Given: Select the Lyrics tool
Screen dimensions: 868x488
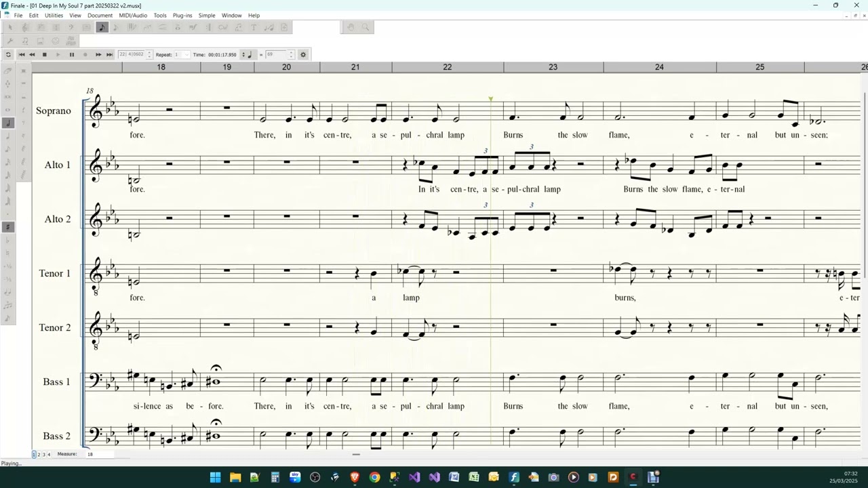Looking at the screenshot, I should coord(238,27).
